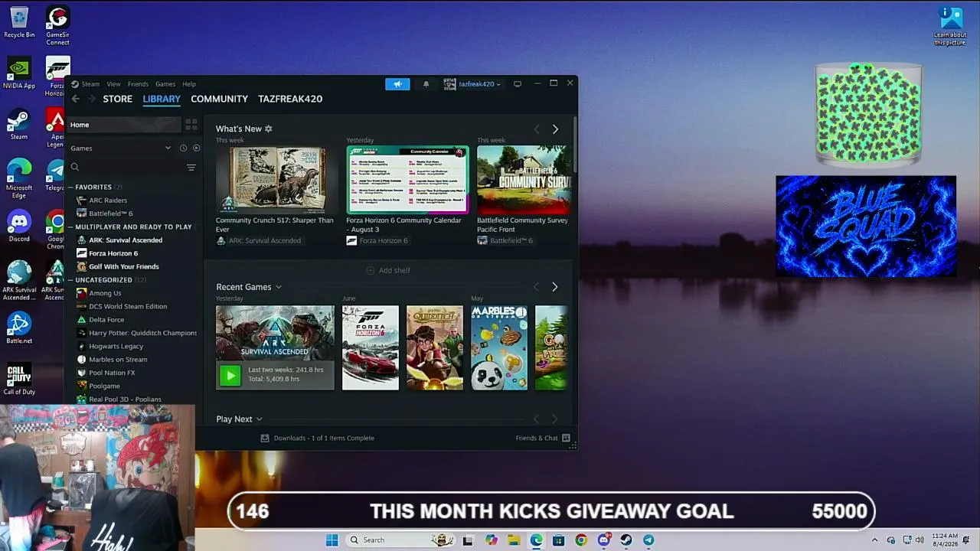Open Steam notifications bell
This screenshot has height=551, width=980.
426,84
